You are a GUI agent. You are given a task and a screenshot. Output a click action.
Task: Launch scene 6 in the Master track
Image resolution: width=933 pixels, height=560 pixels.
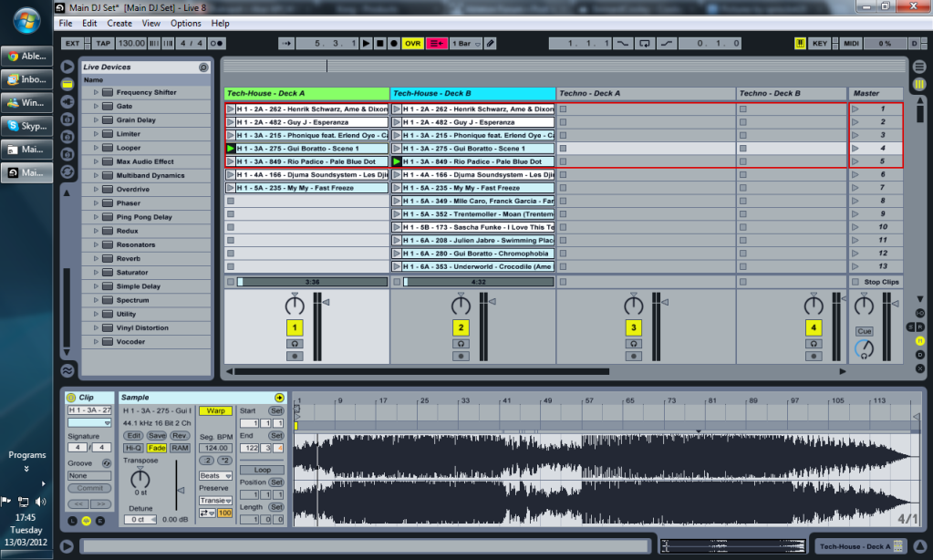(855, 175)
